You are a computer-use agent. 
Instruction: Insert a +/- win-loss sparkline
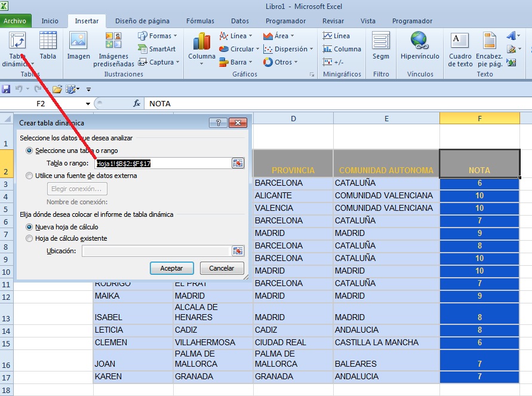coord(333,62)
